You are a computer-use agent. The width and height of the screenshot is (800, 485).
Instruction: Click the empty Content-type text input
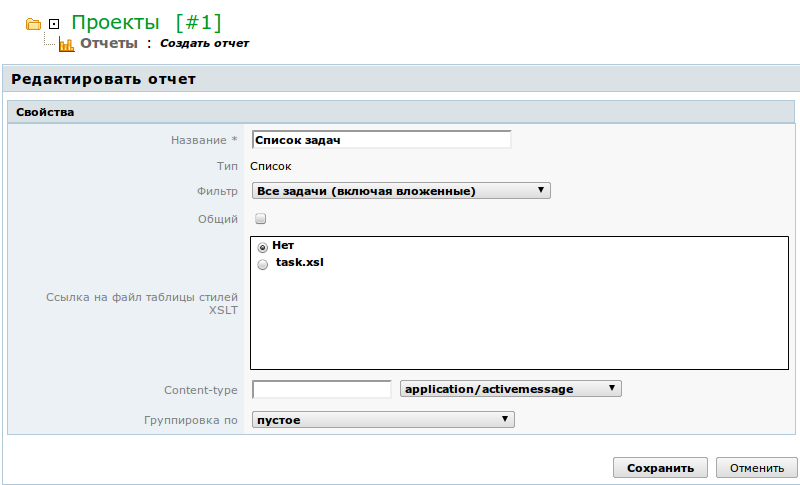321,389
